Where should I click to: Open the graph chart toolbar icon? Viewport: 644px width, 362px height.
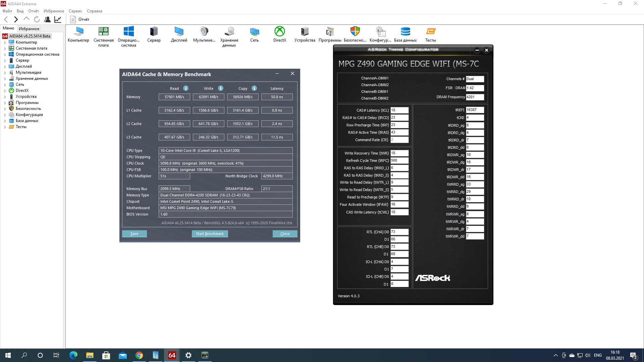pyautogui.click(x=58, y=19)
